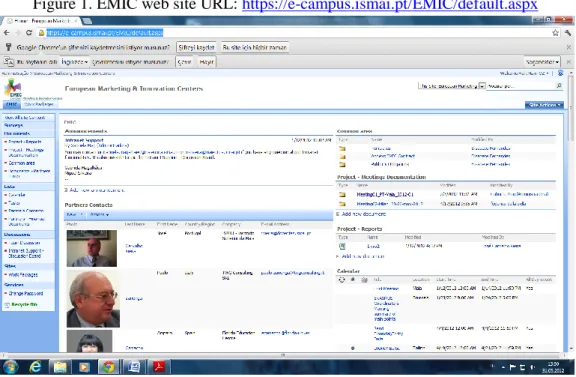
Task: Open Work Packages link under Sites
Action: tap(23, 274)
